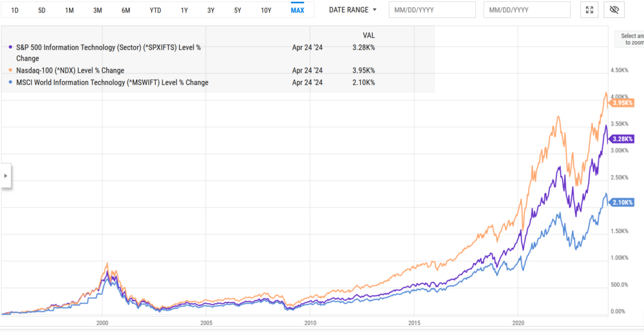Set chart period to 6M

(x=126, y=10)
